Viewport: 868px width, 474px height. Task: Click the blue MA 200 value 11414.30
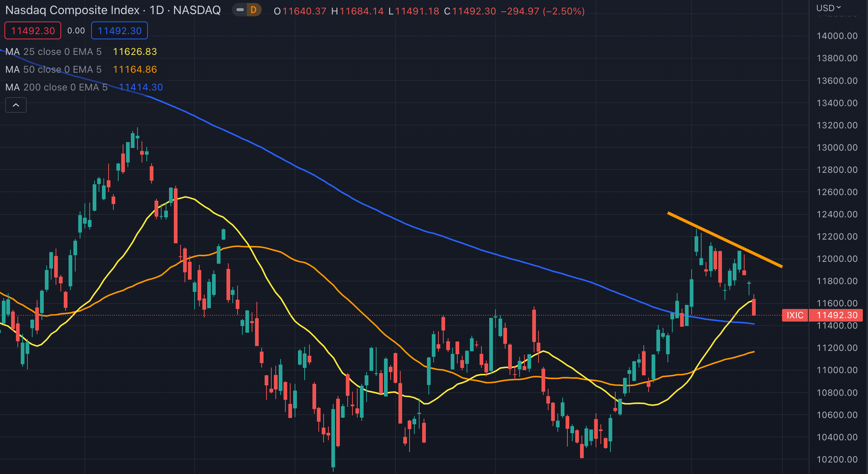click(141, 87)
